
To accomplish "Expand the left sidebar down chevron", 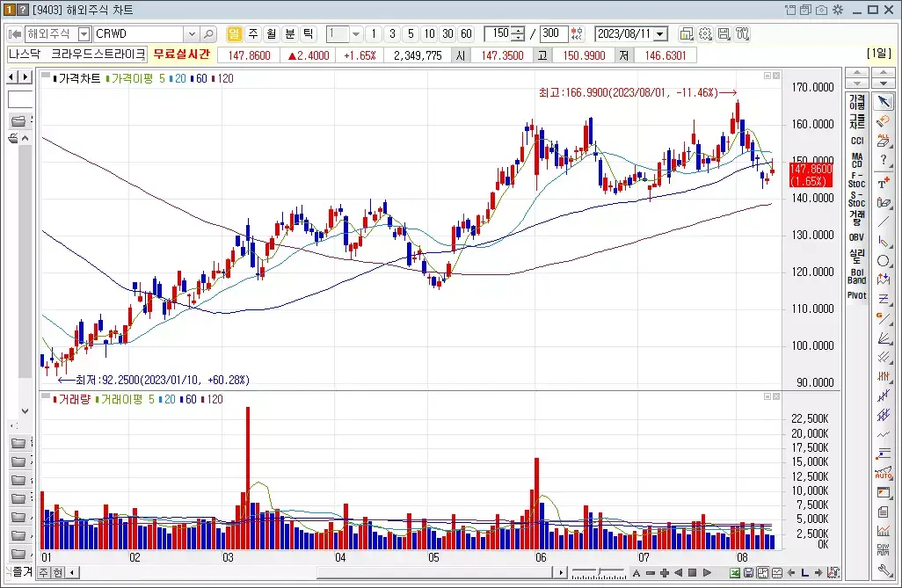I will tap(25, 410).
